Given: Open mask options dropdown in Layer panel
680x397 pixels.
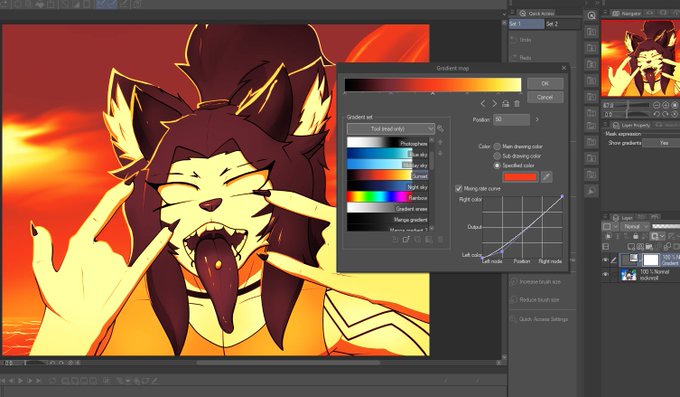Looking at the screenshot, I should [663, 236].
